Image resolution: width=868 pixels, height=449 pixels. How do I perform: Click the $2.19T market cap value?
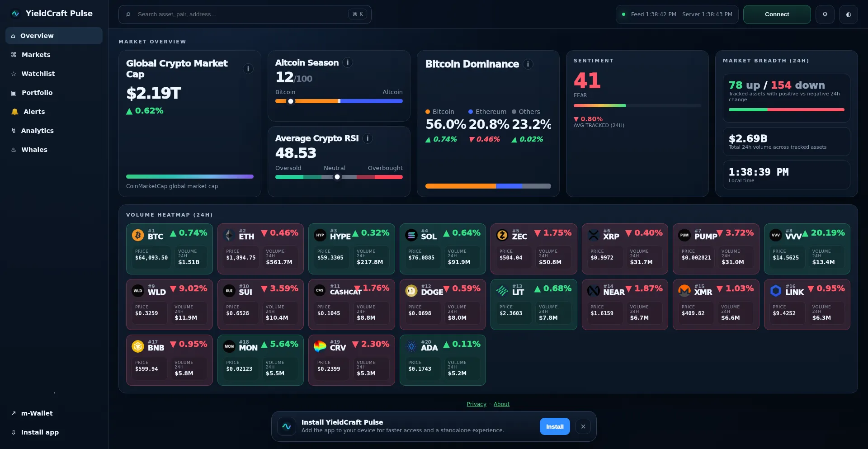tap(154, 94)
